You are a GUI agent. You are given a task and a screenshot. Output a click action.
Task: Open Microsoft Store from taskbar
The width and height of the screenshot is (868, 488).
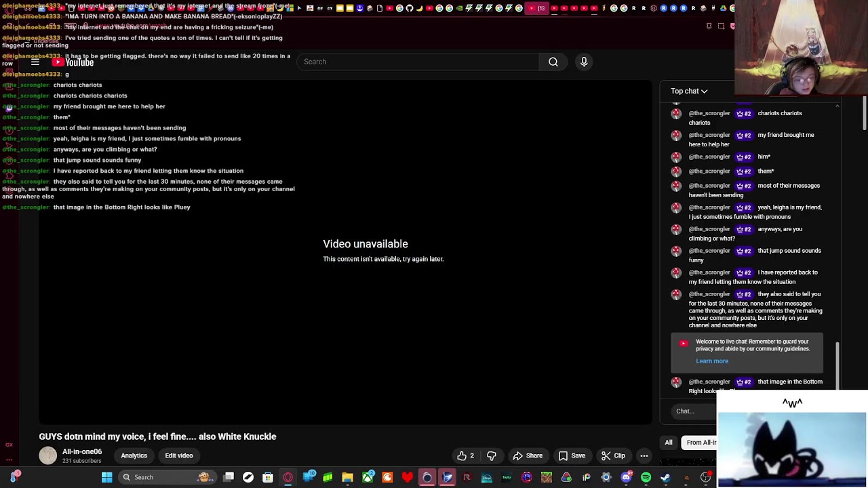click(268, 477)
